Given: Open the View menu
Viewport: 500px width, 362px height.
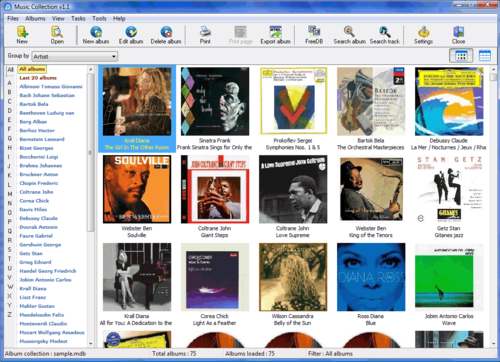Looking at the screenshot, I should 58,18.
